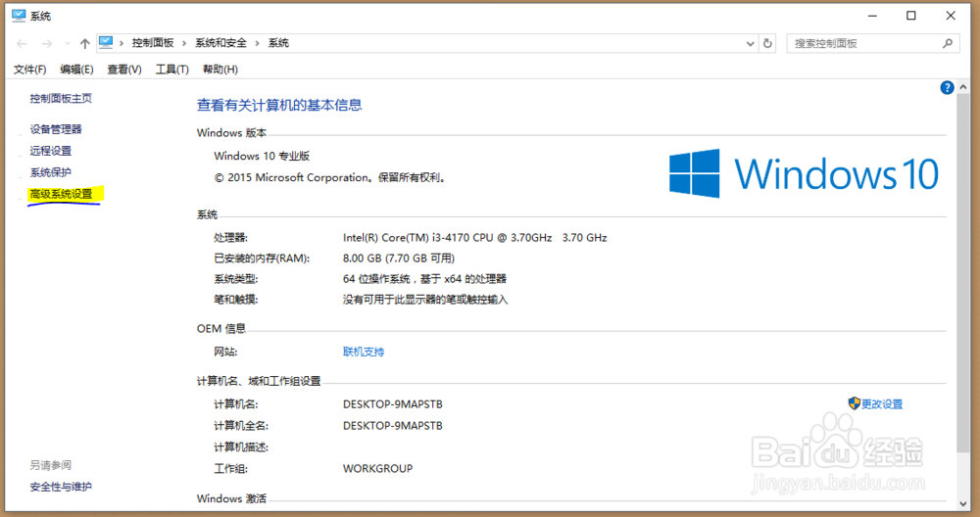Open 高级系统设置
The height and width of the screenshot is (517, 980).
pos(61,194)
